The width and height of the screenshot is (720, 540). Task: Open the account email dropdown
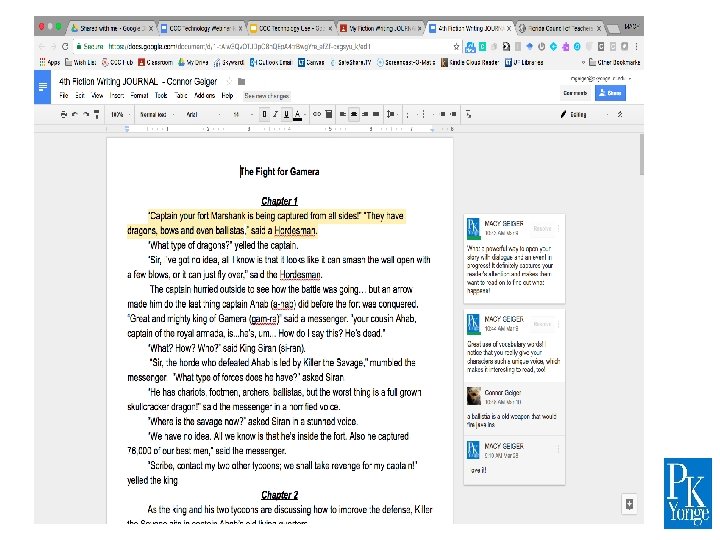601,79
